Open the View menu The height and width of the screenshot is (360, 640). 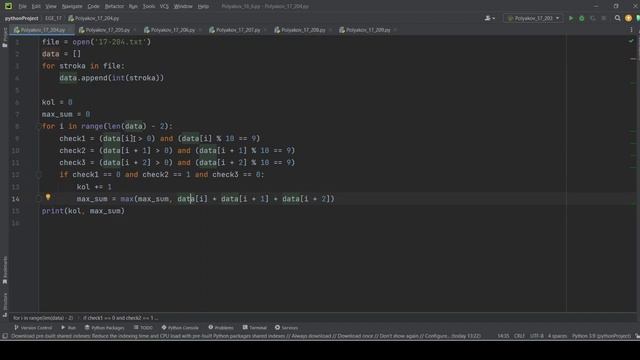coord(51,7)
